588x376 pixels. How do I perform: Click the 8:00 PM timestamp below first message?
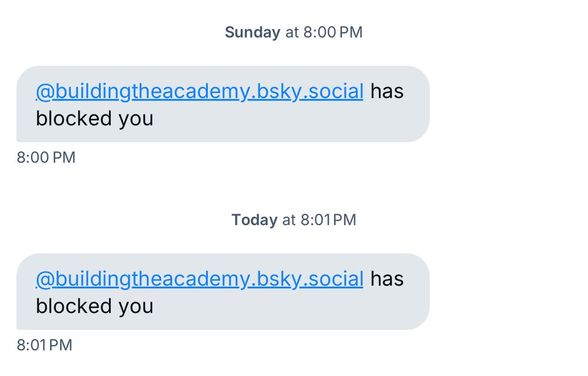[45, 157]
